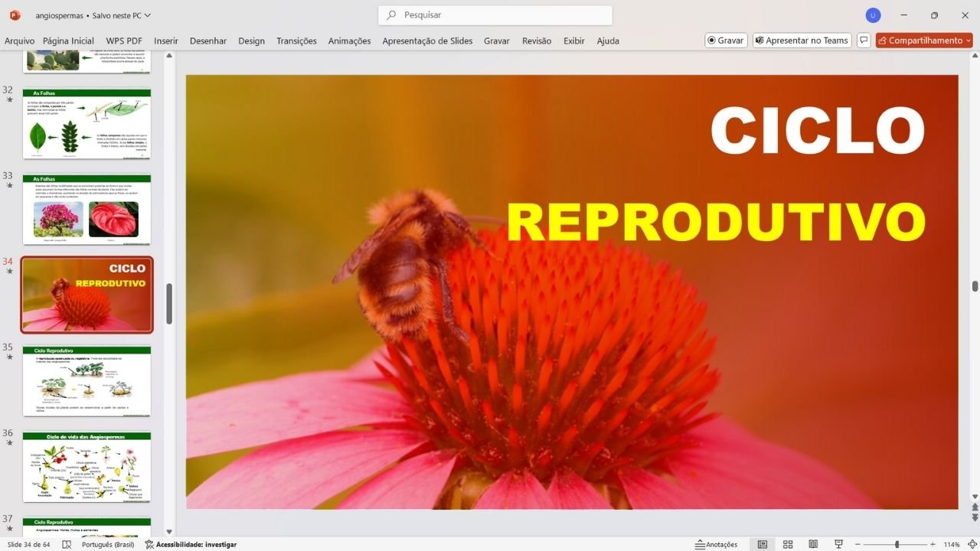Switch to Página Inicial tab
Screen dimensions: 980x551
pyautogui.click(x=68, y=41)
